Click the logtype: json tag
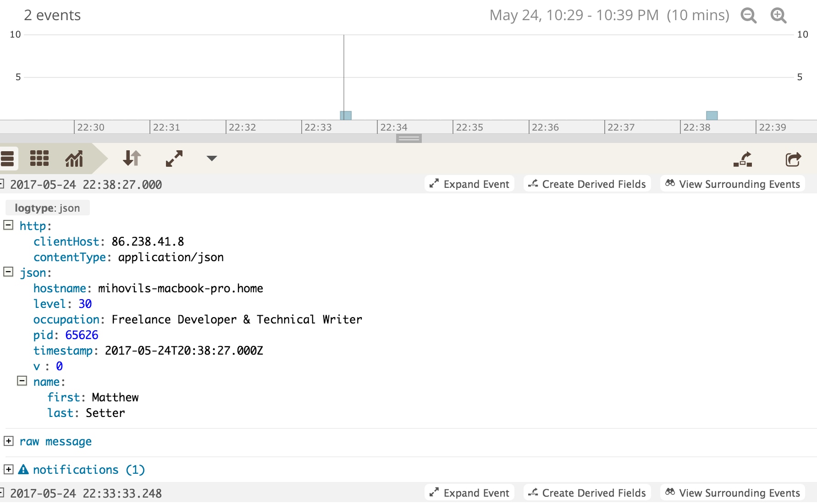This screenshot has width=817, height=504. pyautogui.click(x=47, y=208)
